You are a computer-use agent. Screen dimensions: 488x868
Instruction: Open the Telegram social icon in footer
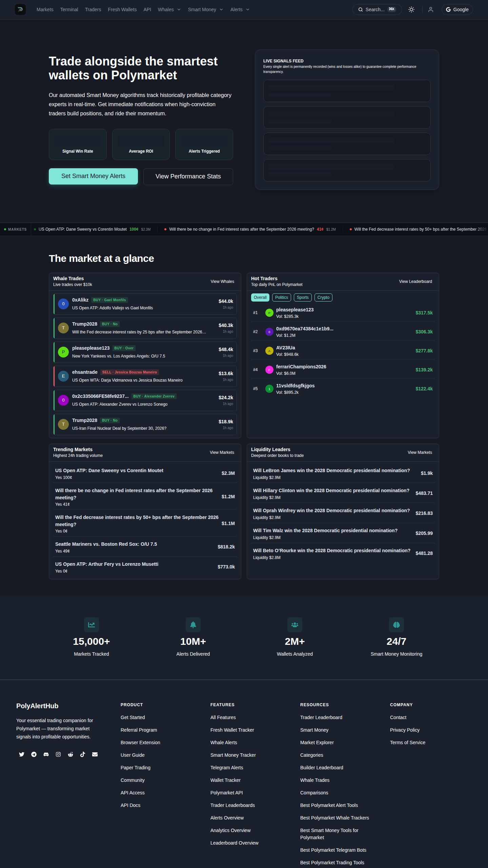[x=34, y=754]
